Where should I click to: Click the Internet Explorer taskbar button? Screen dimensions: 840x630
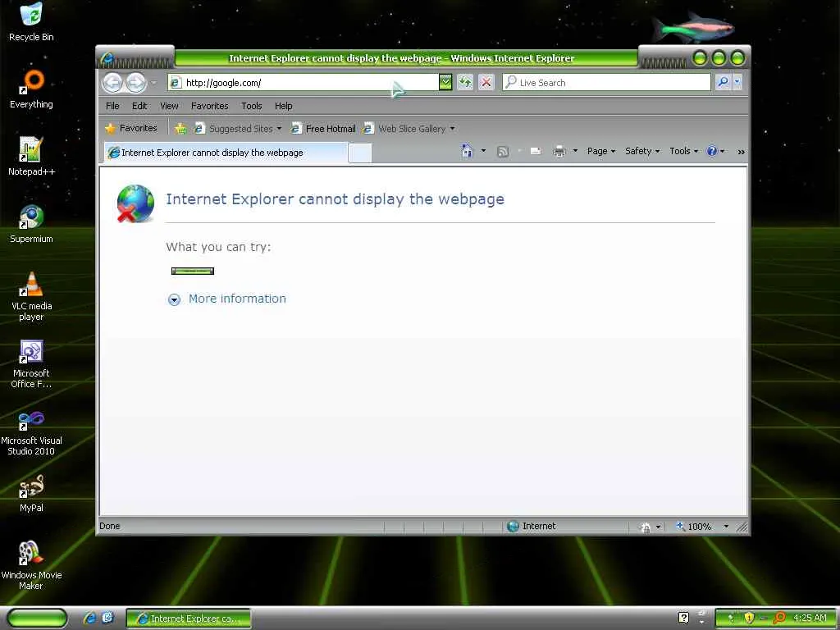[188, 619]
